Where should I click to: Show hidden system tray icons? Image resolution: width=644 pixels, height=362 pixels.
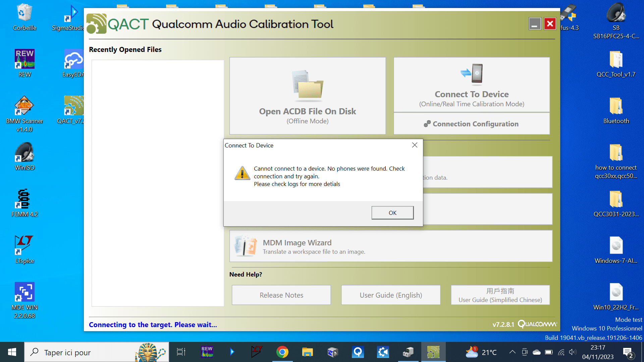coord(512,352)
